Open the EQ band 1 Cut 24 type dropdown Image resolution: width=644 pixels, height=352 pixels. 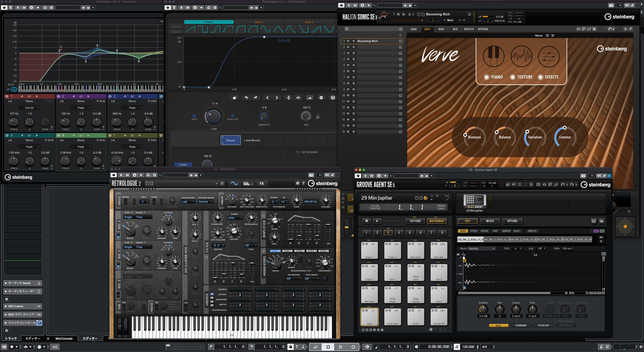[x=29, y=108]
